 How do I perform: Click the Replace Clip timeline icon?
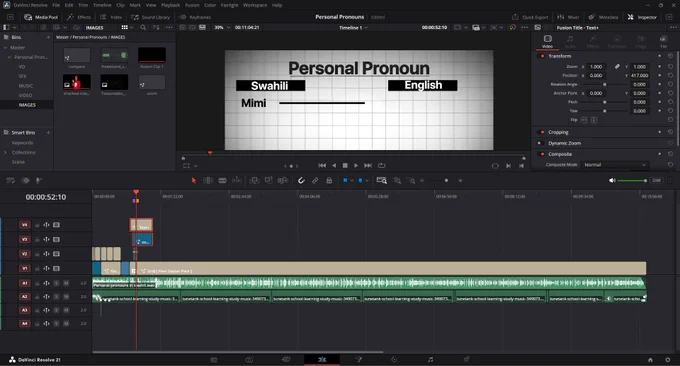coord(283,180)
